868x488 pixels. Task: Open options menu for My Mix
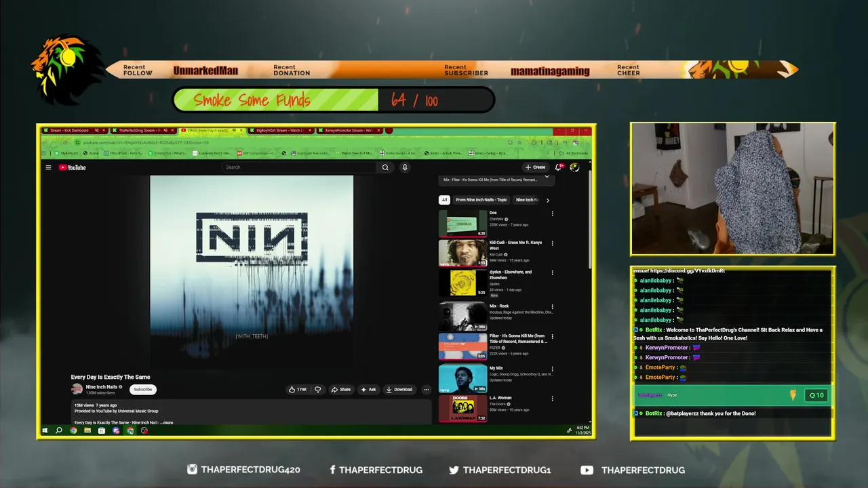point(552,369)
